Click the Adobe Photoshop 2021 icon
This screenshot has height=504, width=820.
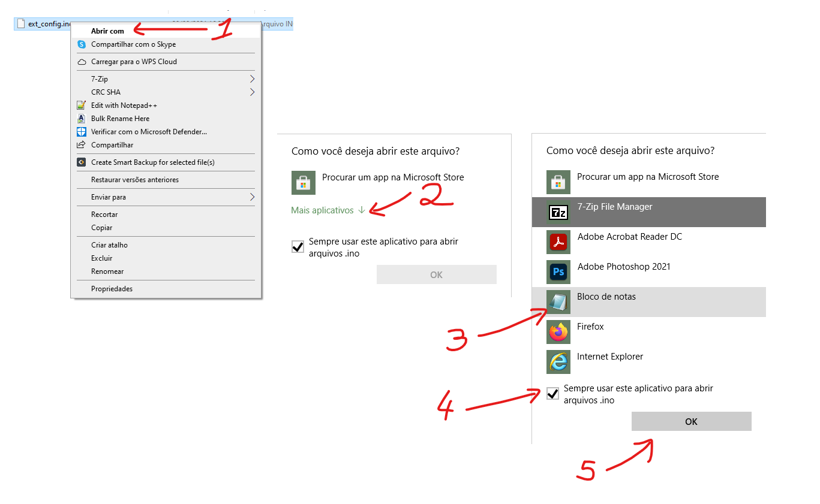coord(558,272)
